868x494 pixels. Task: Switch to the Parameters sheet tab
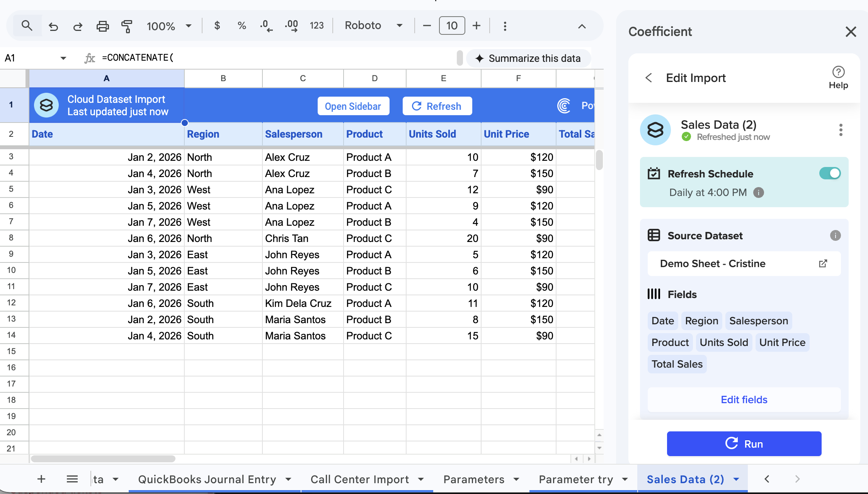pyautogui.click(x=474, y=480)
